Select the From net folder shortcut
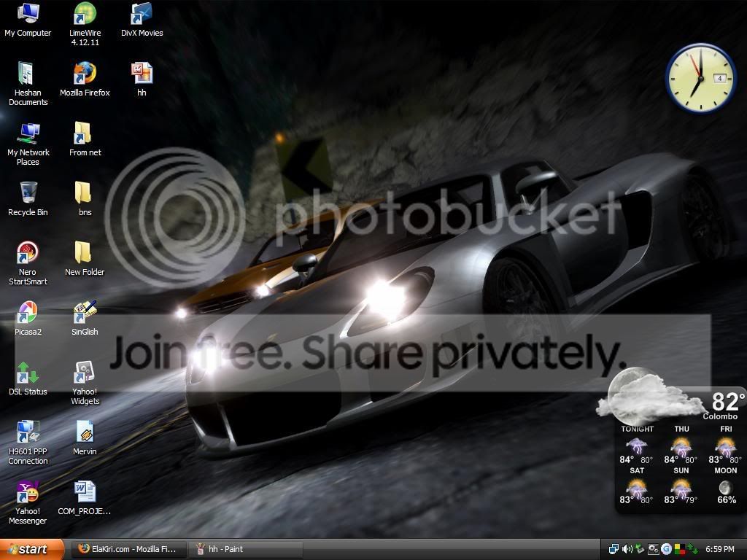The image size is (747, 560). tap(85, 139)
